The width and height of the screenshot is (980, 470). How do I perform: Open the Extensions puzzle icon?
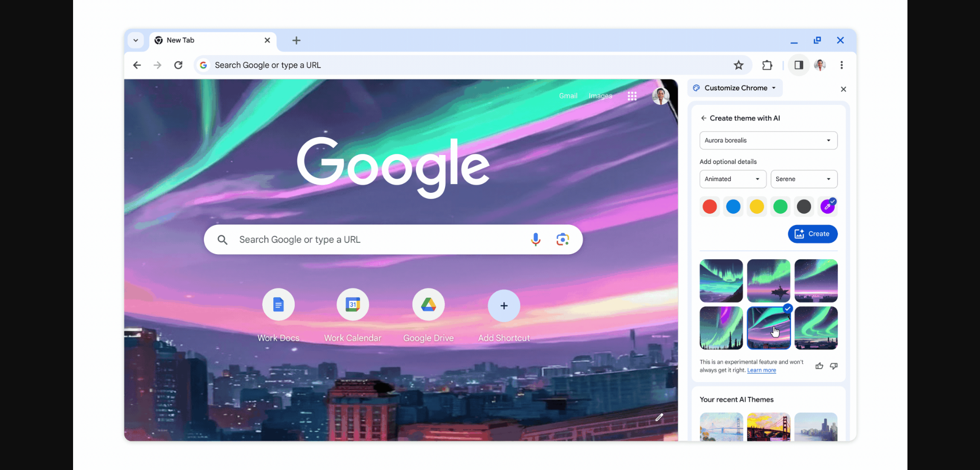767,65
